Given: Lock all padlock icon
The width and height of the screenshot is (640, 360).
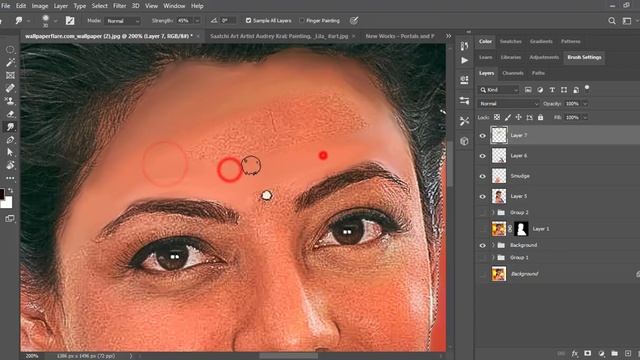Looking at the screenshot, I should 540,118.
